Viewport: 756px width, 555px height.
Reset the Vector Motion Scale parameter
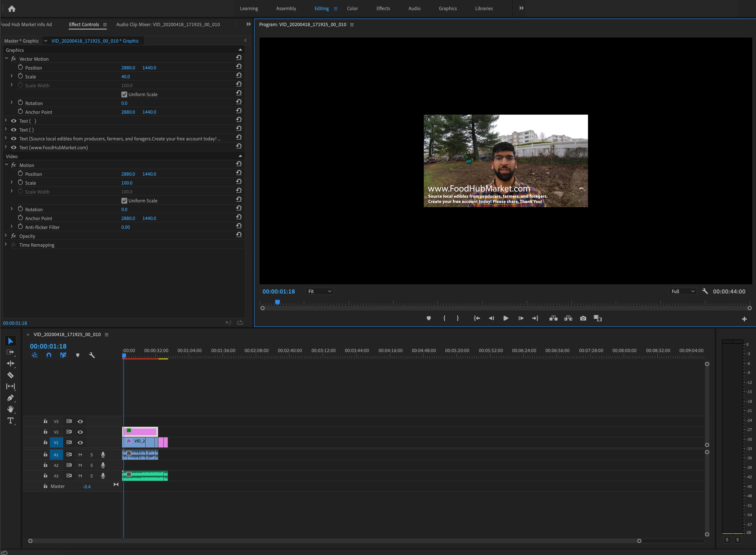point(239,75)
